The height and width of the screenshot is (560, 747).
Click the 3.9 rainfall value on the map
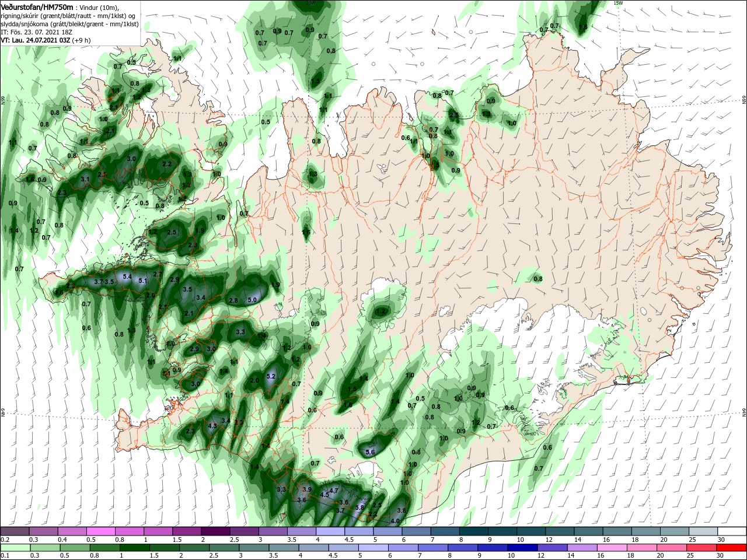click(x=308, y=489)
